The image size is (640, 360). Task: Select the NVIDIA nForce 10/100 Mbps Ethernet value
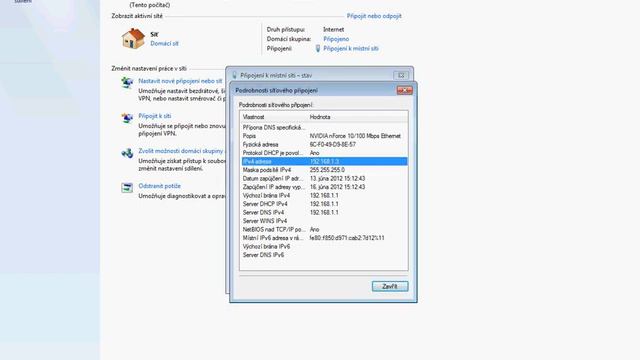point(355,136)
